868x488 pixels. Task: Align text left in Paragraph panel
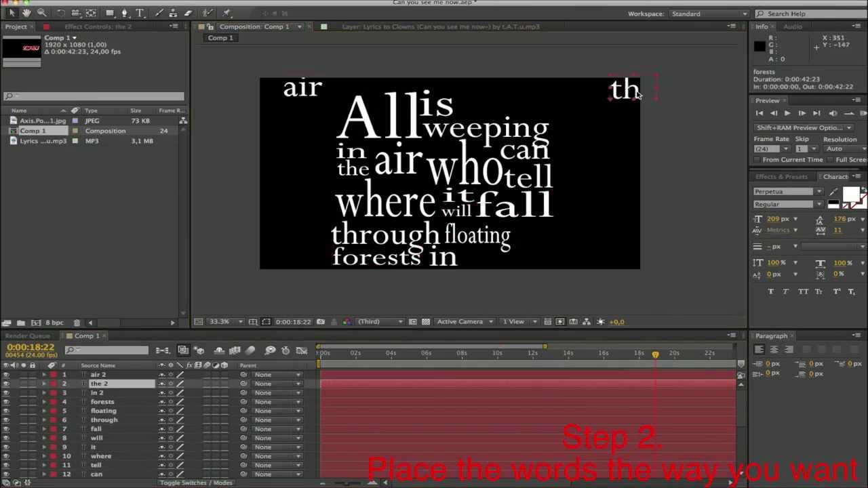759,350
